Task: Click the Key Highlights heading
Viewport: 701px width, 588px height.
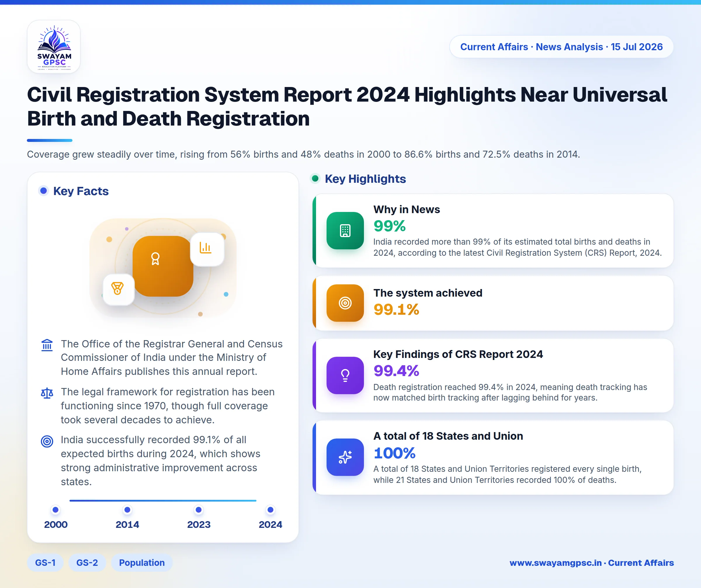Action: [365, 179]
